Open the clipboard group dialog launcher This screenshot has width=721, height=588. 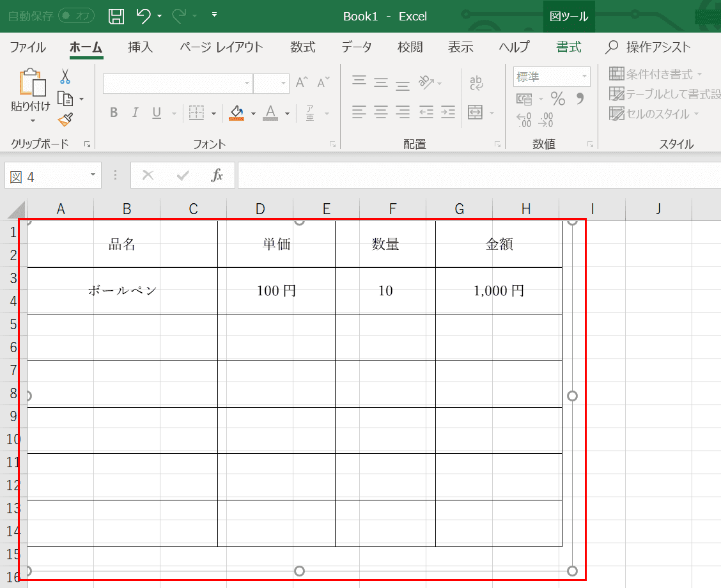[88, 144]
